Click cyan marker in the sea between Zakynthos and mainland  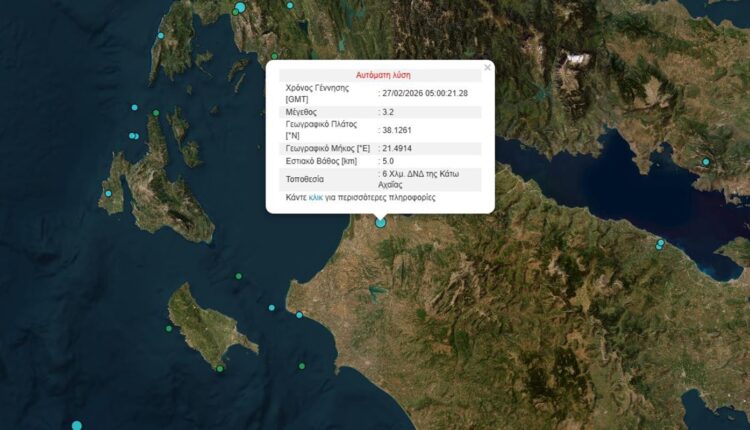tap(272, 308)
